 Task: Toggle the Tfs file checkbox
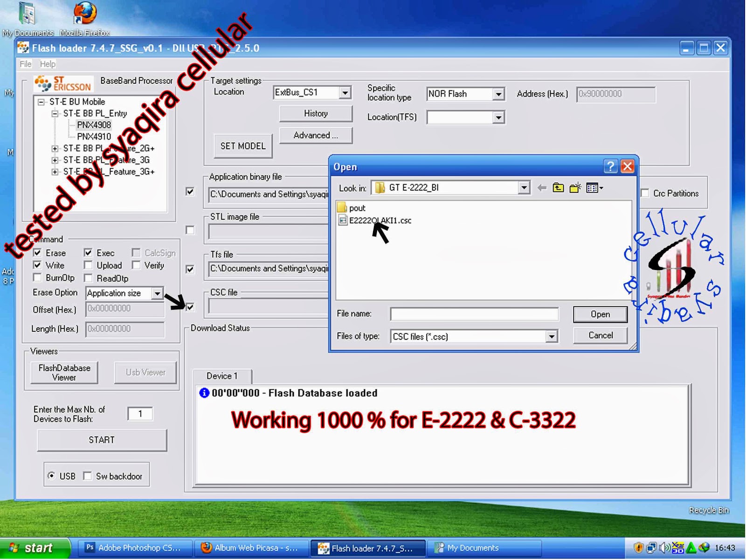190,269
